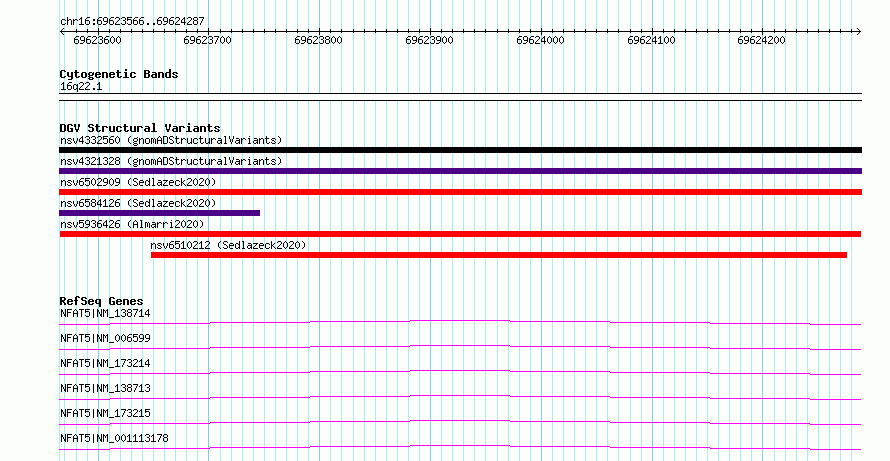Click the 16q22.1 band label
The width and height of the screenshot is (890, 461).
tap(81, 87)
